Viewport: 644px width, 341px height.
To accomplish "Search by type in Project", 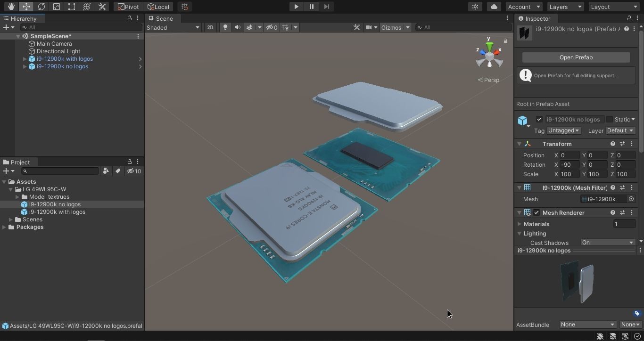I will click(x=106, y=171).
